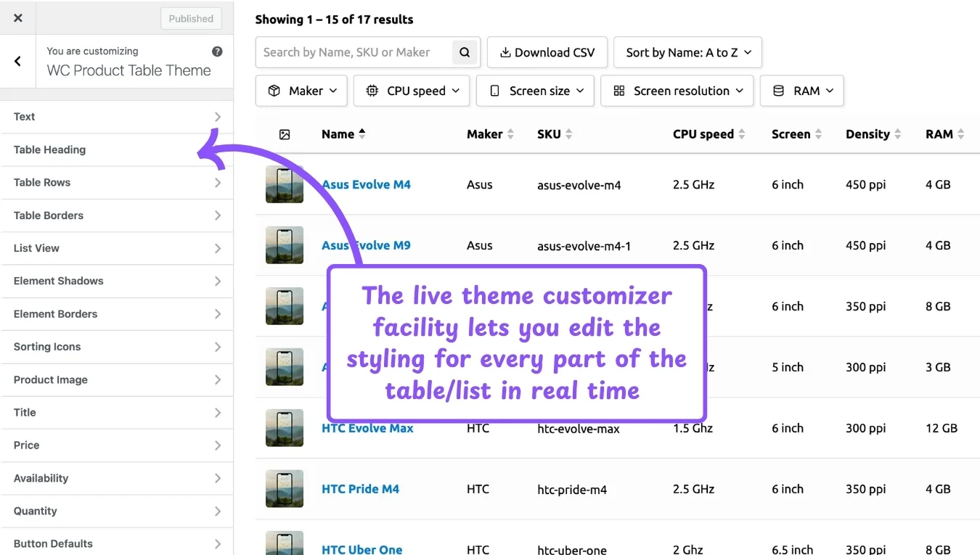Screen dimensions: 980x555
Task: Open the Asus Evolve M9 product link
Action: [x=366, y=245]
